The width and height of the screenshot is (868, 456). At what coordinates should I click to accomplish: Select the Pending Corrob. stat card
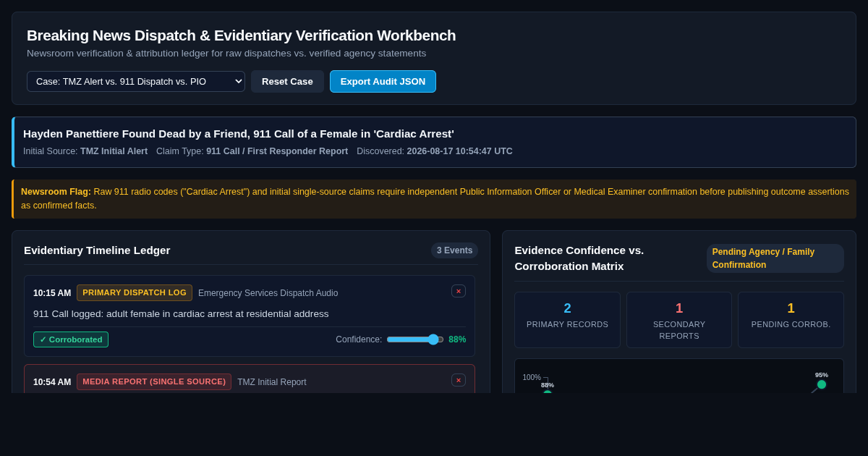[x=791, y=319]
